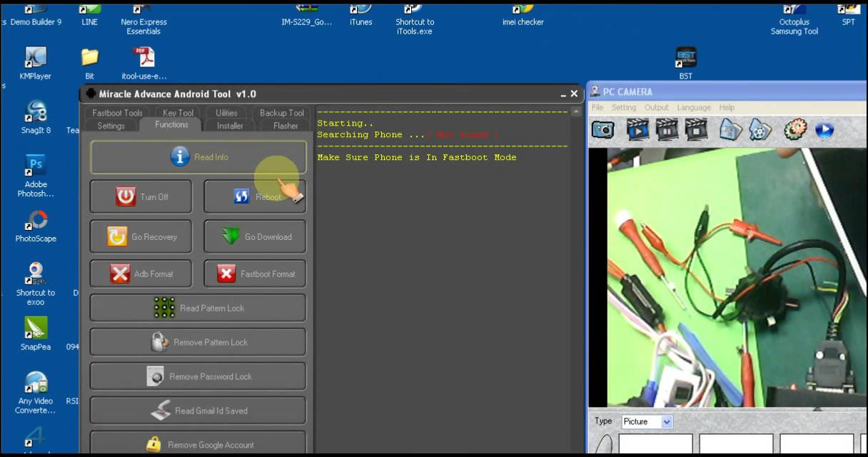Open the Setting menu in PC Camera

pyautogui.click(x=623, y=107)
